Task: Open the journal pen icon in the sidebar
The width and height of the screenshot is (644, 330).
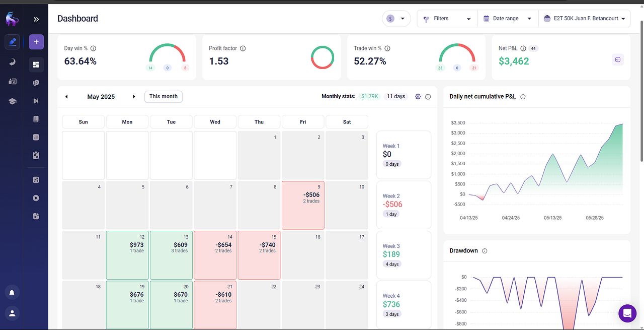Action: [x=12, y=42]
